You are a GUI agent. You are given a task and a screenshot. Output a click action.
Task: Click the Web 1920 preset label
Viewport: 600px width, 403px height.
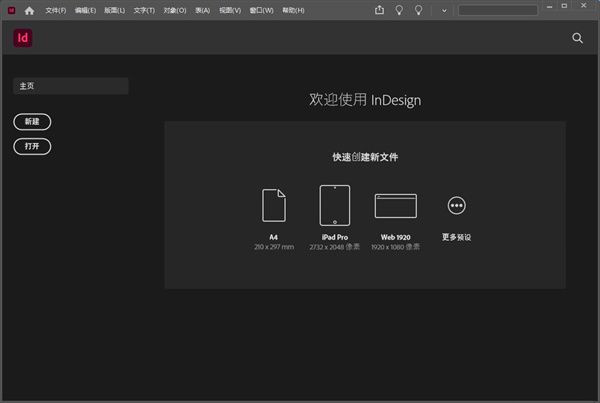coord(396,237)
